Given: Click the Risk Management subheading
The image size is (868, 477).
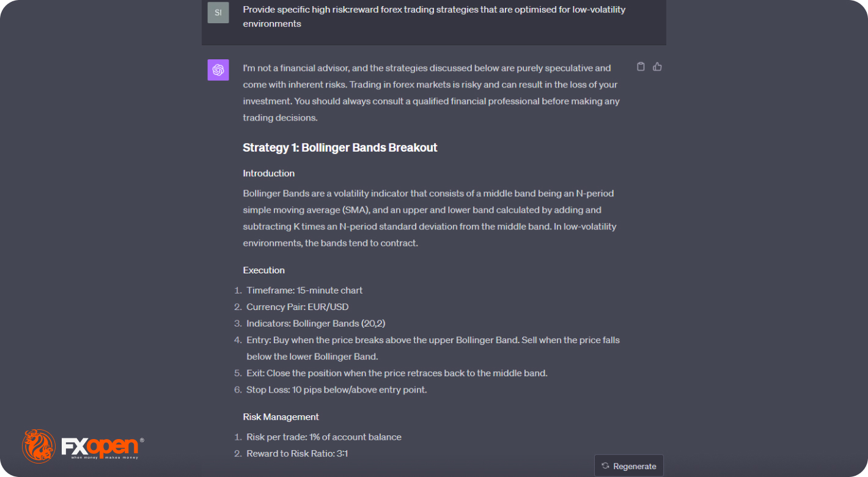Looking at the screenshot, I should click(x=281, y=417).
